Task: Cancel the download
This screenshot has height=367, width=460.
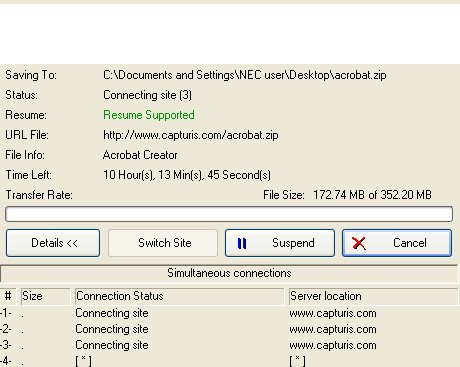Action: tap(397, 243)
